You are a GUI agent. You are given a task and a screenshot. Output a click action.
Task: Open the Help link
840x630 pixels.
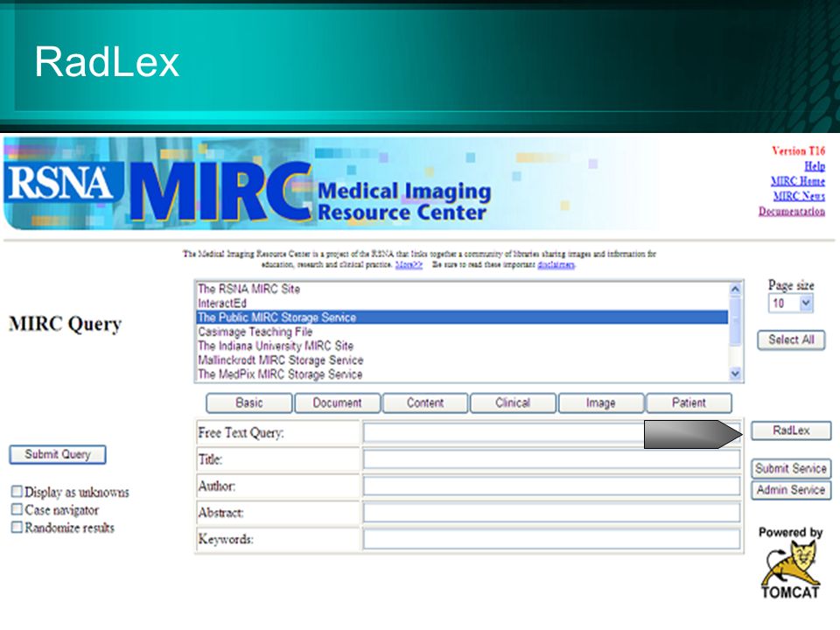pos(815,166)
